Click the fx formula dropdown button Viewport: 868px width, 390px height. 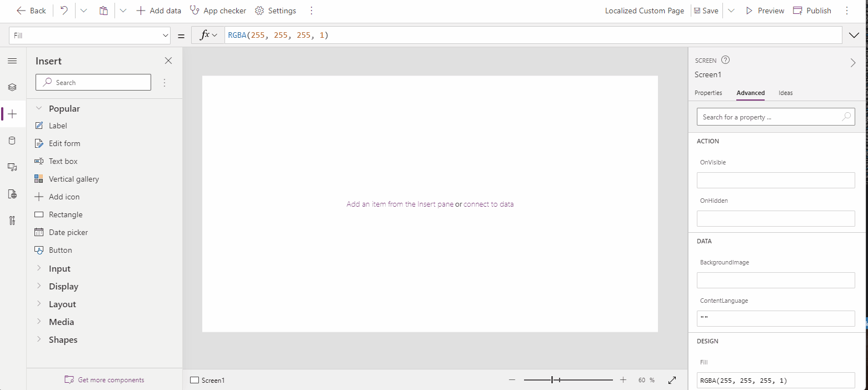pos(208,35)
